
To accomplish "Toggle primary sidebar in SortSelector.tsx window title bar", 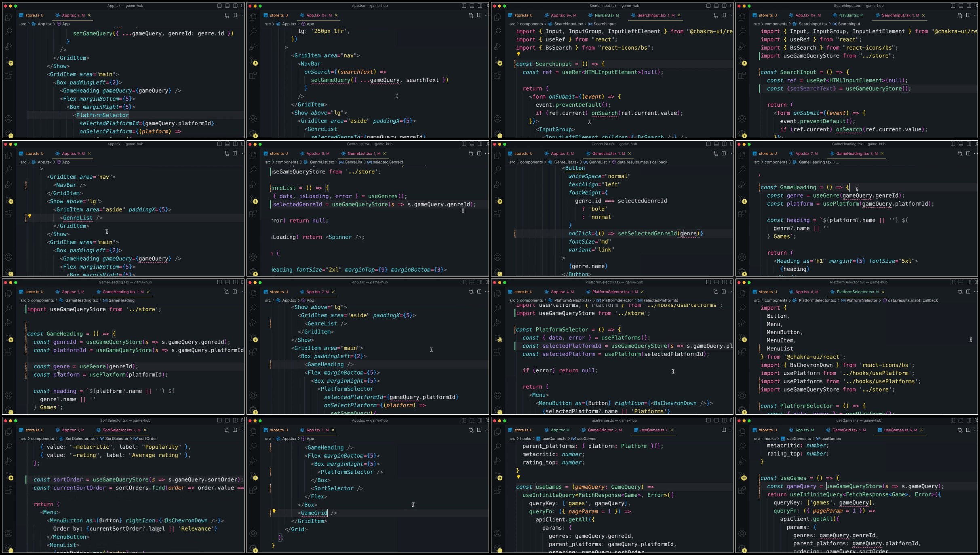I will point(219,420).
